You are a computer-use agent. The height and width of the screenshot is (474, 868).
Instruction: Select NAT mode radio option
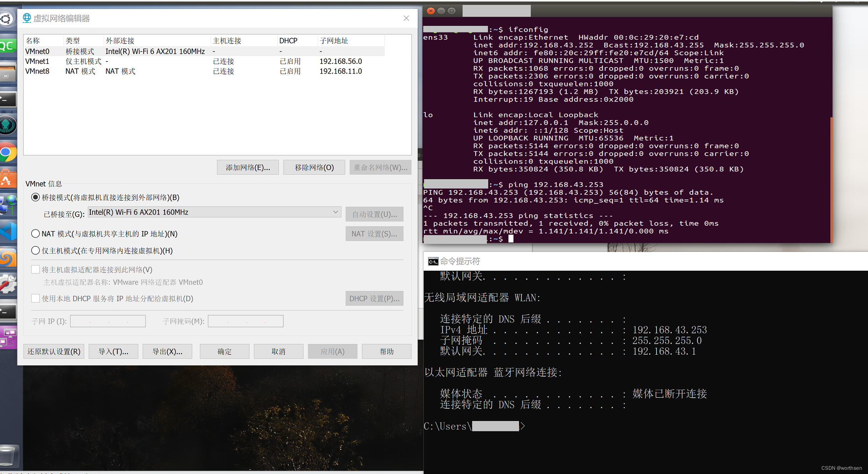(x=35, y=233)
